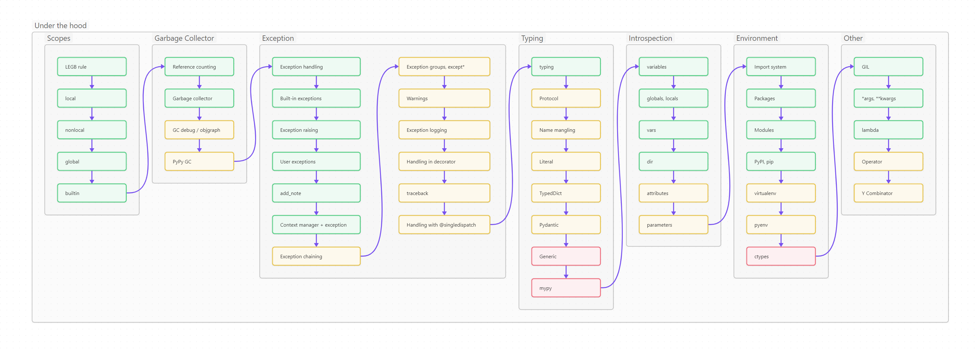Select the GC debug / objgraph node
The image size is (980, 354).
(x=199, y=130)
